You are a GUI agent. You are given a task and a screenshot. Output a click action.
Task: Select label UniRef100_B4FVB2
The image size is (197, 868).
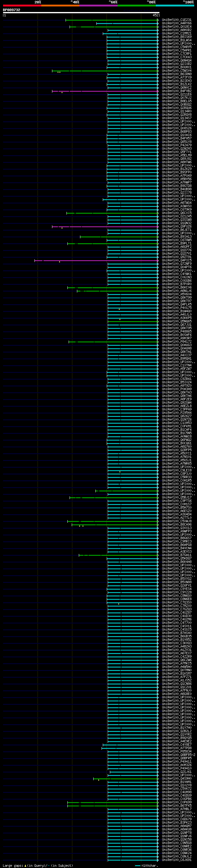coord(176,91)
